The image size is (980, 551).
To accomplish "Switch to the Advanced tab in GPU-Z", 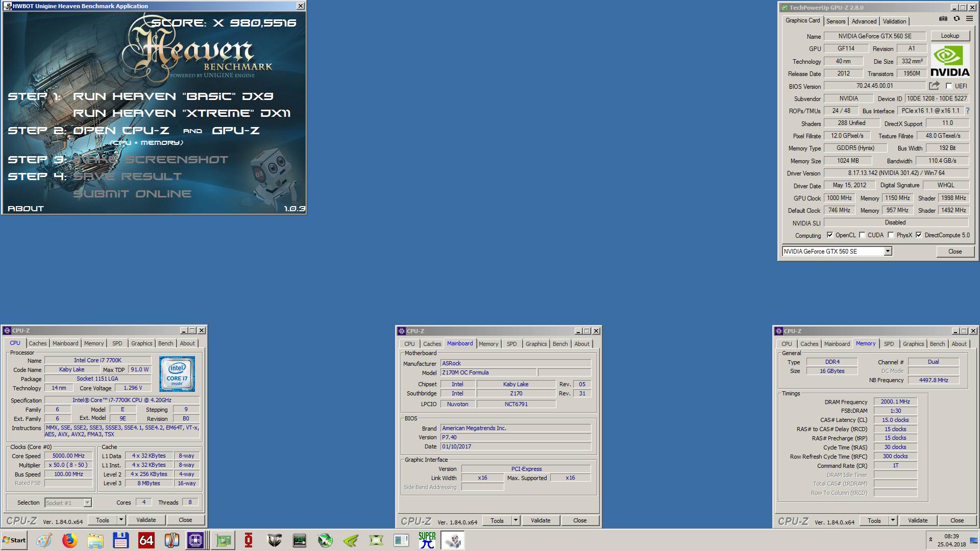I will click(864, 21).
